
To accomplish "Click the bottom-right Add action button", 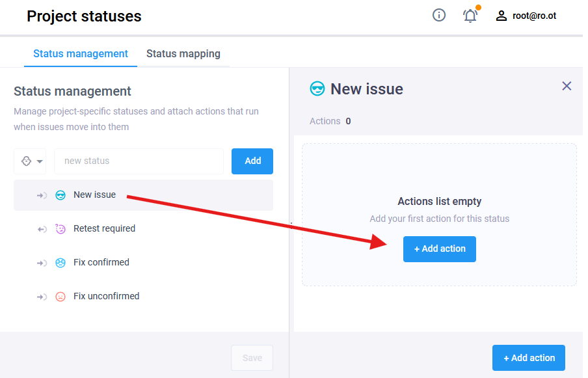I will coord(529,358).
